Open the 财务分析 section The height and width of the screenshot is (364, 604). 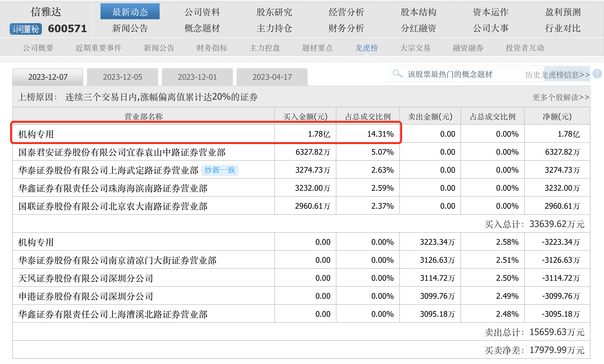pos(346,28)
